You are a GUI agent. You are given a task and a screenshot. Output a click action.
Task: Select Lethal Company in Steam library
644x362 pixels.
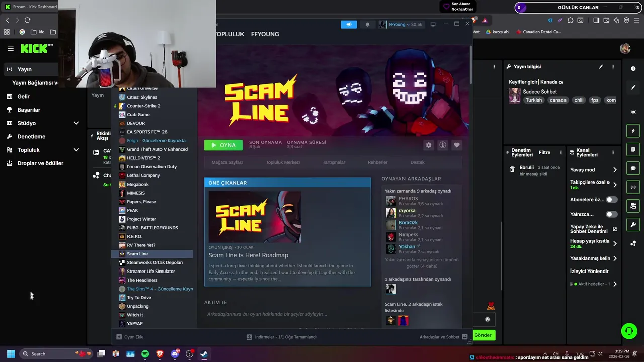coord(143,175)
